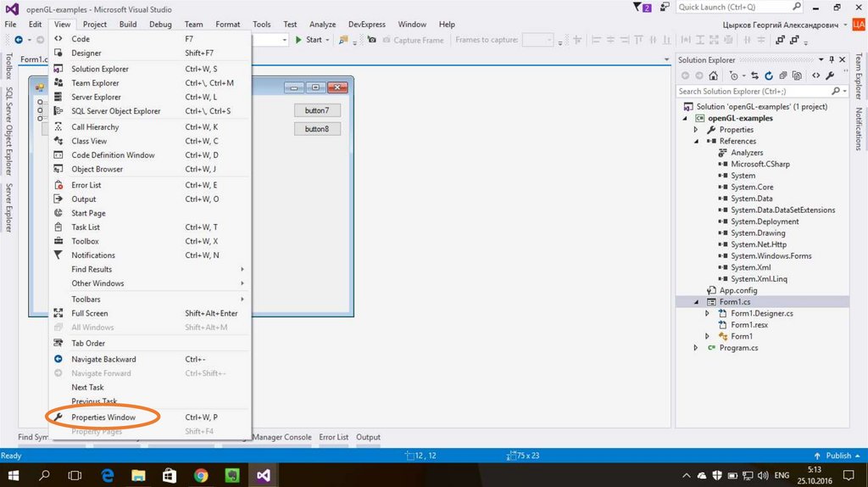
Task: Click the View Code icon in Solution Explorer
Action: (816, 76)
